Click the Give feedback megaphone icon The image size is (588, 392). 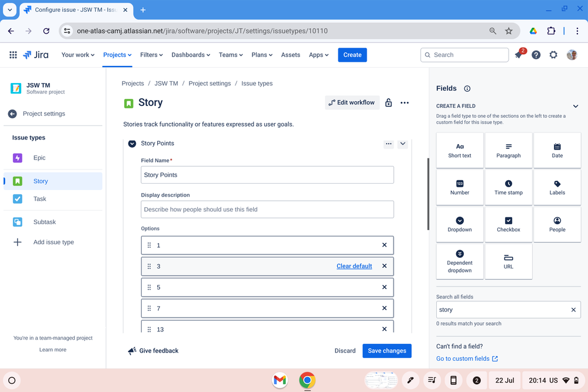pos(132,350)
